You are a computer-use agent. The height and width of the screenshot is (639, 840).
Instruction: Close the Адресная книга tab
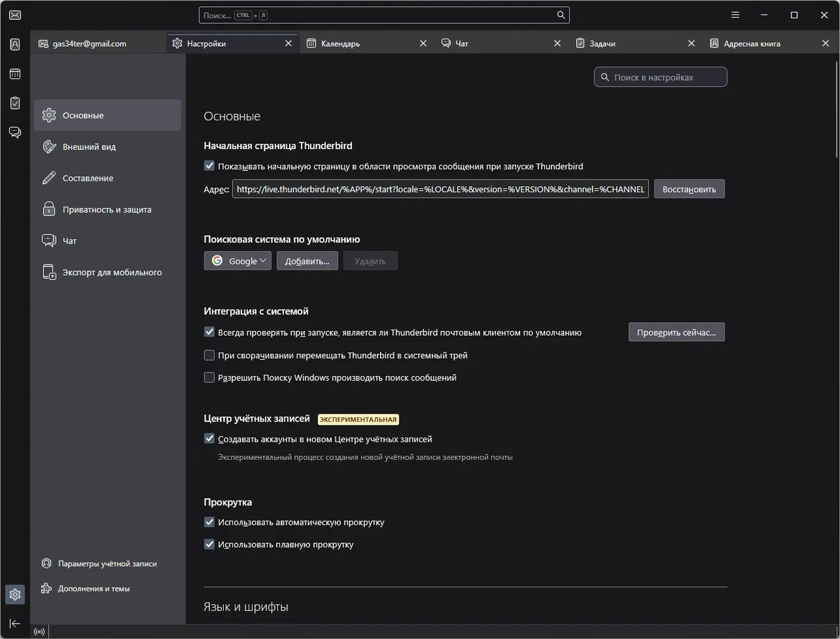(x=825, y=43)
